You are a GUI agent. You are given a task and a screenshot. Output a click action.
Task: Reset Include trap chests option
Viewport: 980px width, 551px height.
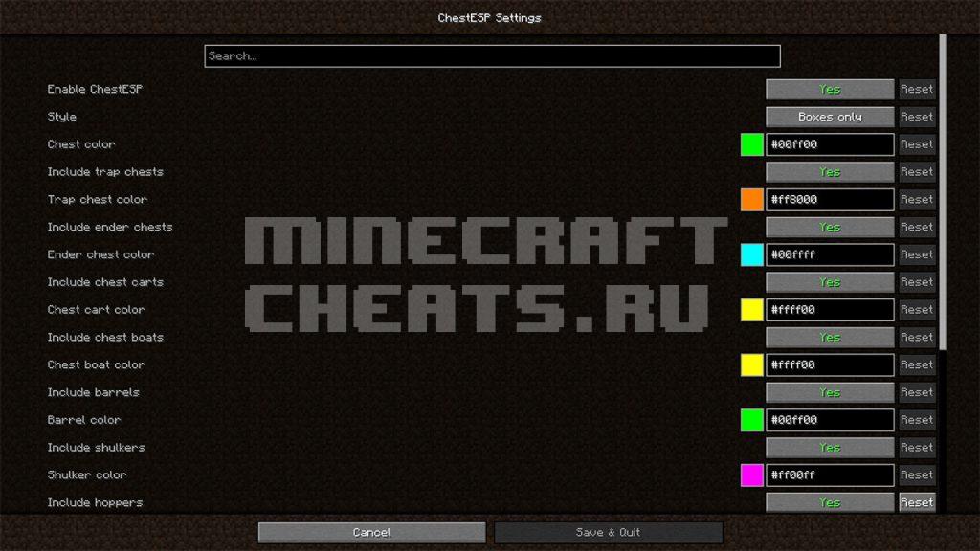pyautogui.click(x=917, y=172)
